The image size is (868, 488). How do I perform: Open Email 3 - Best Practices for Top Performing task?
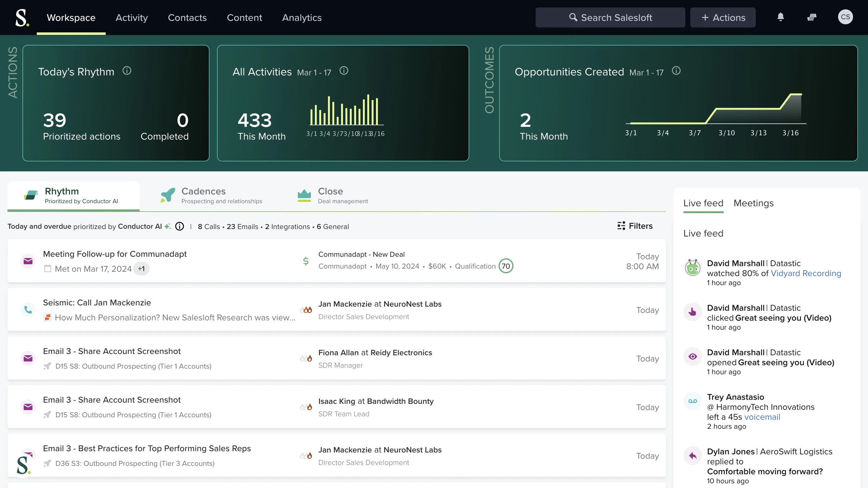coord(147,449)
